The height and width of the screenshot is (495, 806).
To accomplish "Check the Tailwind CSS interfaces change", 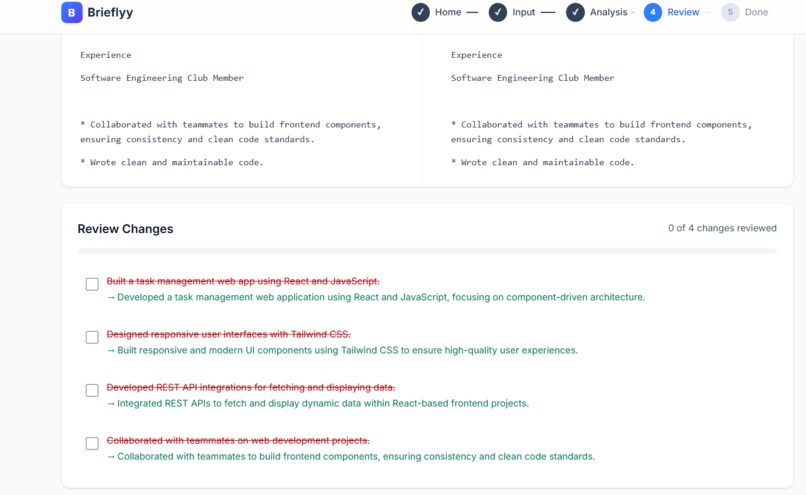I will point(92,337).
